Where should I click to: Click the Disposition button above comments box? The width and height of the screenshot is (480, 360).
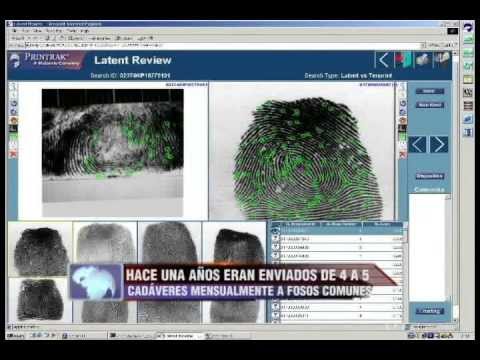pos(430,176)
